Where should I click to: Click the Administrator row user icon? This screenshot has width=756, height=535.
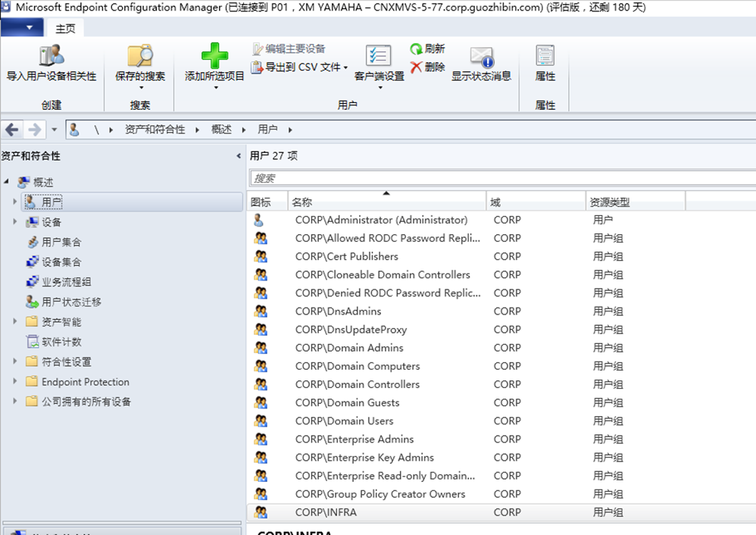259,220
